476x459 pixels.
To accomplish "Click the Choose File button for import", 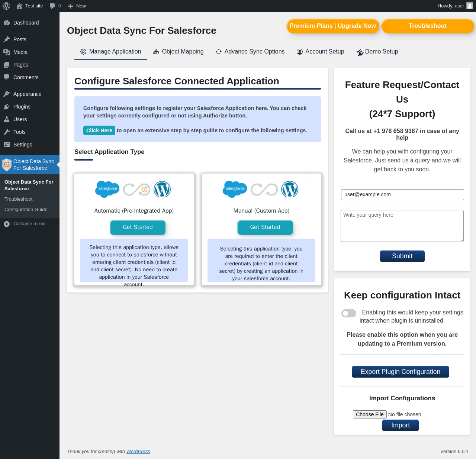I will (370, 414).
